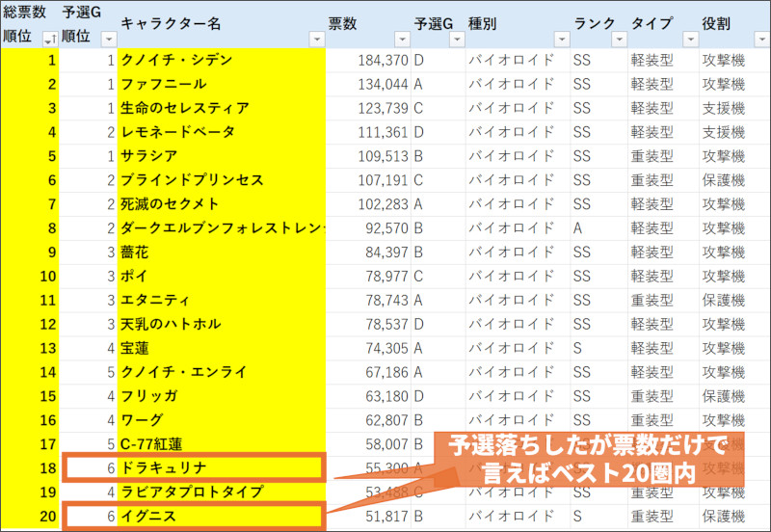Expand the キャラクター名 filter dropdown

(x=316, y=39)
